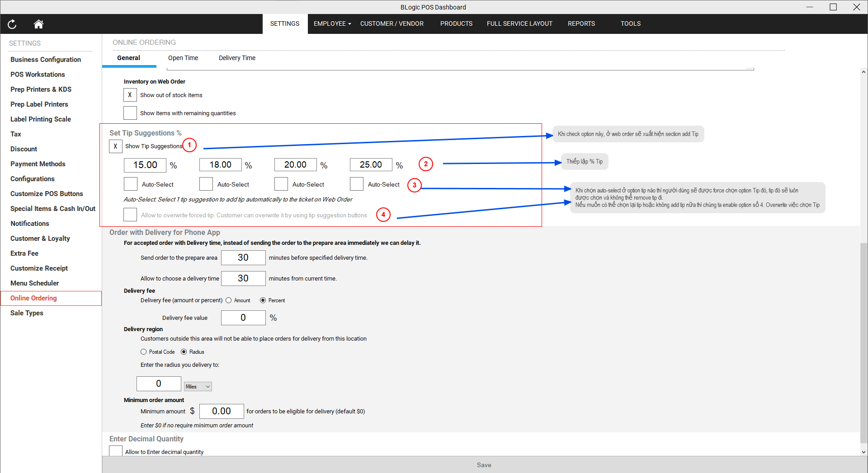Open the Miles unit dropdown
This screenshot has height=473, width=868.
[x=198, y=387]
